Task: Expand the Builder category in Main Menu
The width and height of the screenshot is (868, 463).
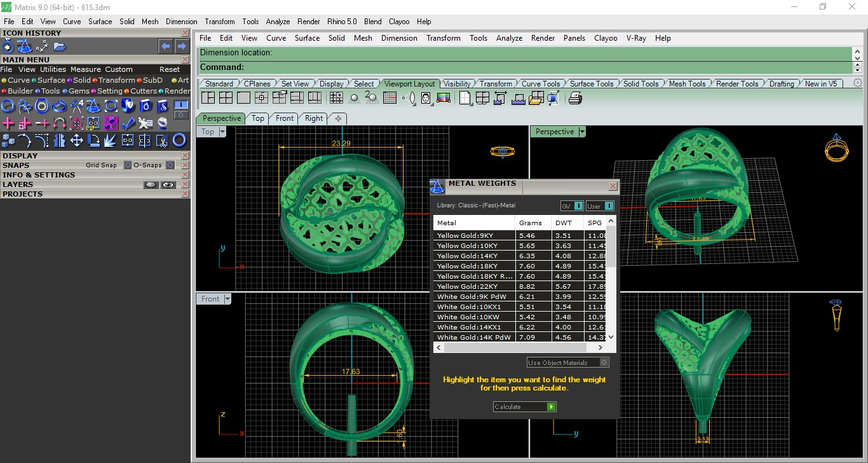Action: coord(17,91)
